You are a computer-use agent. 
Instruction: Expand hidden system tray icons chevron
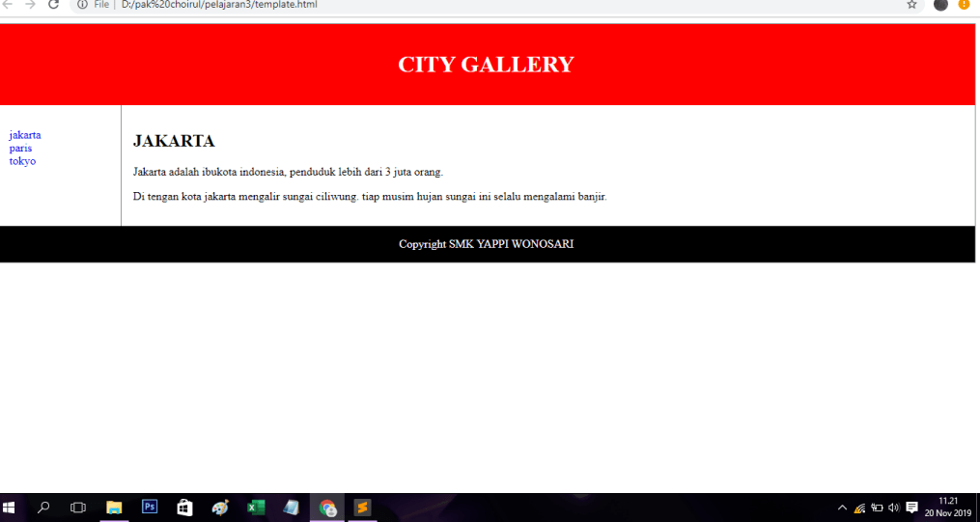(842, 508)
